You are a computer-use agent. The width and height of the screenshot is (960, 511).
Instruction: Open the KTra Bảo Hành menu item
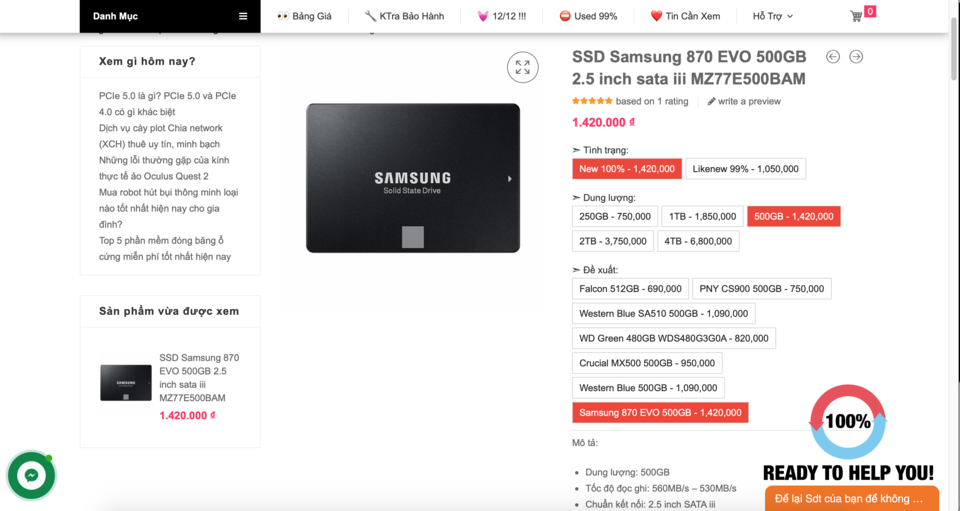click(x=404, y=17)
